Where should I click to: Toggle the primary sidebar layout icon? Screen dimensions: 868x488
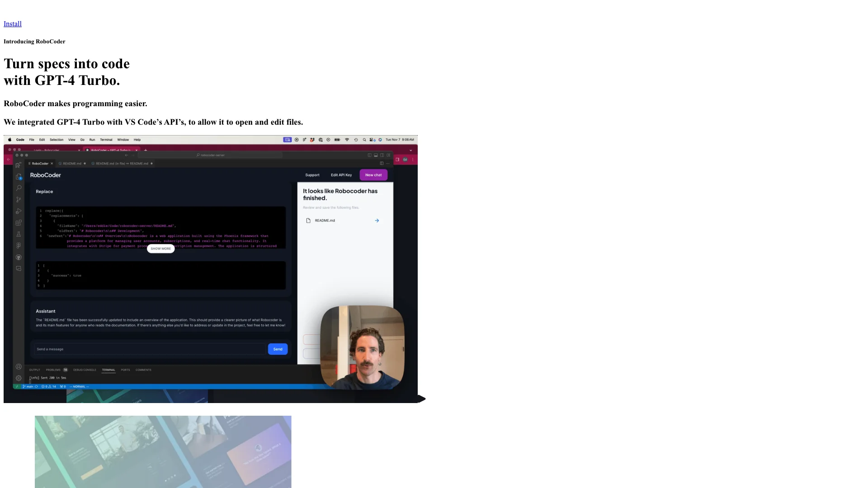click(x=369, y=155)
